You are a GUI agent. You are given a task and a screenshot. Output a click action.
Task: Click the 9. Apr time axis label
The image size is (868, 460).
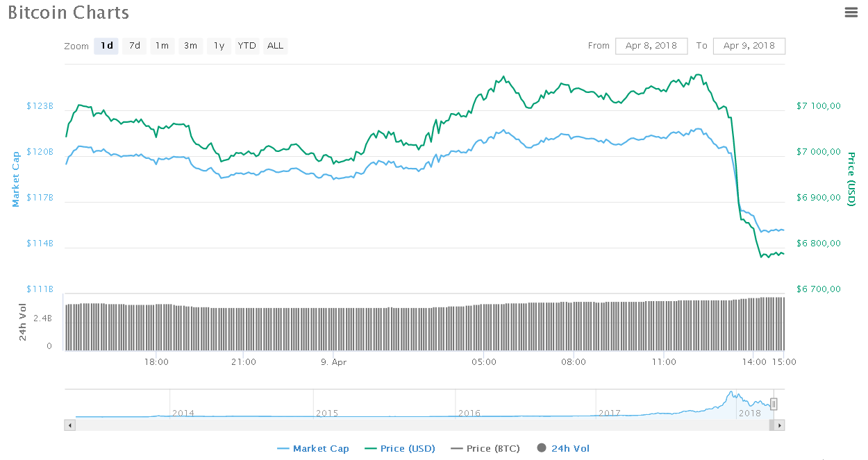pyautogui.click(x=333, y=362)
